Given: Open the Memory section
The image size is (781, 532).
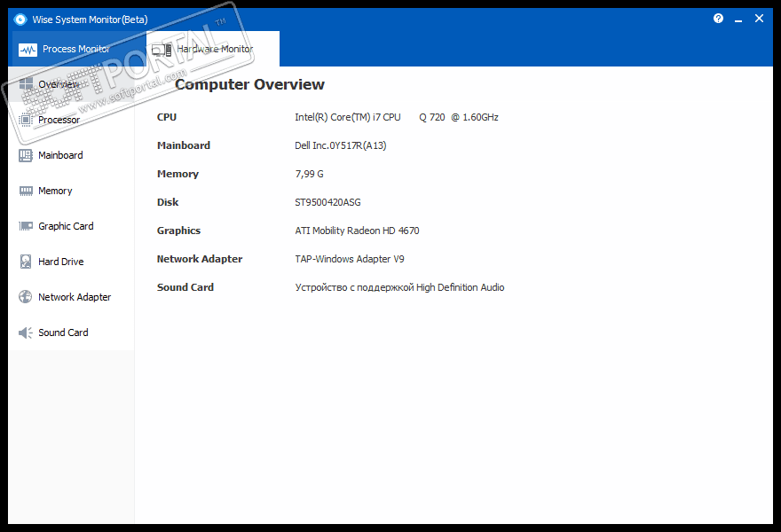Looking at the screenshot, I should [x=71, y=191].
